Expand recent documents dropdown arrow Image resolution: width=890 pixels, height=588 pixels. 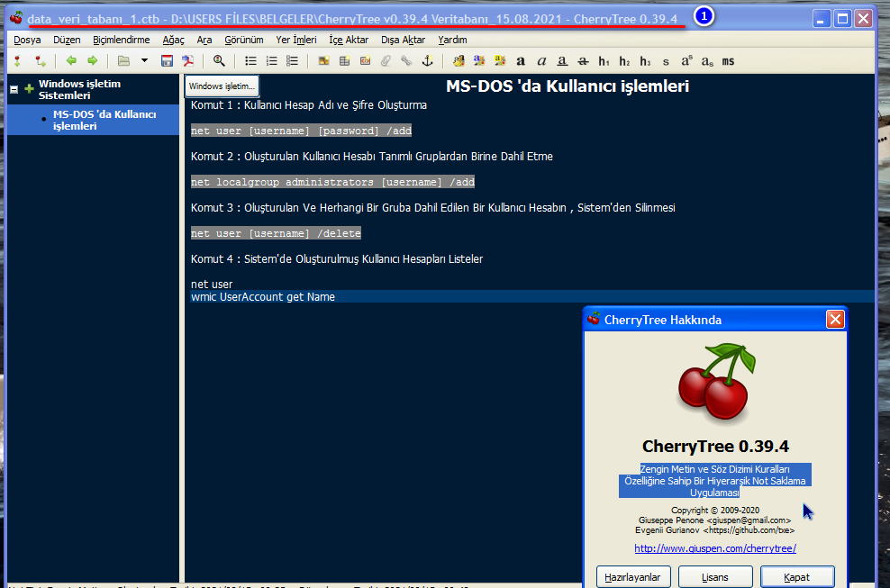tap(144, 60)
